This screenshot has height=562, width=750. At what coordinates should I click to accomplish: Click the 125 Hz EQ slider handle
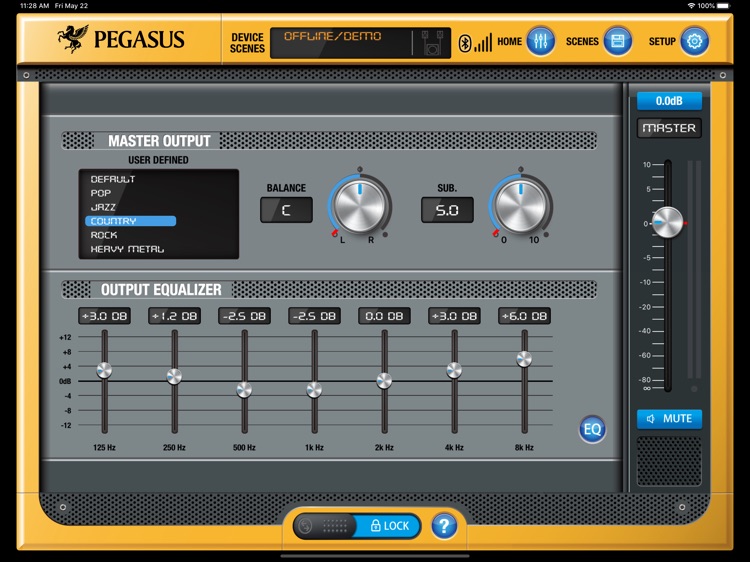pyautogui.click(x=104, y=370)
